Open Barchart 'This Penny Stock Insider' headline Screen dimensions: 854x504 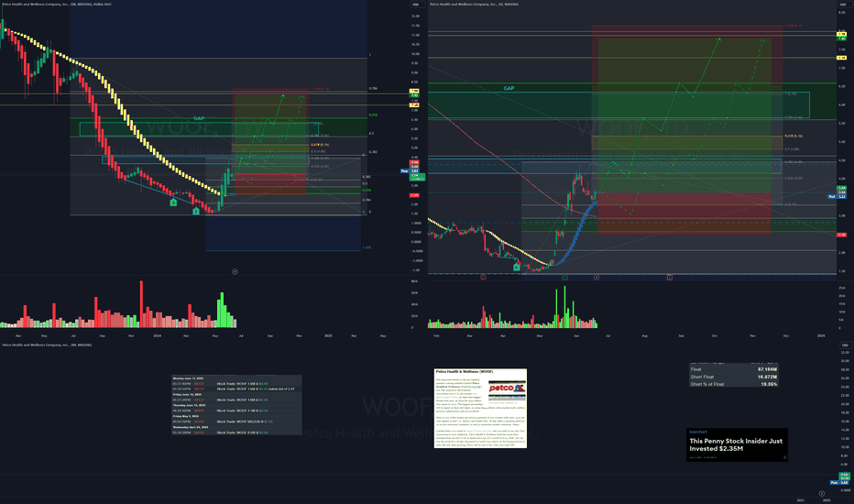pyautogui.click(x=736, y=444)
